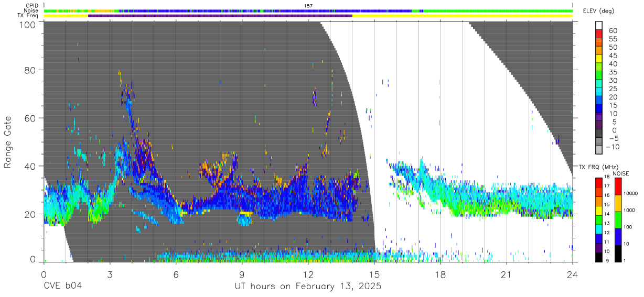The height and width of the screenshot is (297, 644).
Task: Click the black swatch on the TX FRQ colorbar
Action: pos(599,257)
